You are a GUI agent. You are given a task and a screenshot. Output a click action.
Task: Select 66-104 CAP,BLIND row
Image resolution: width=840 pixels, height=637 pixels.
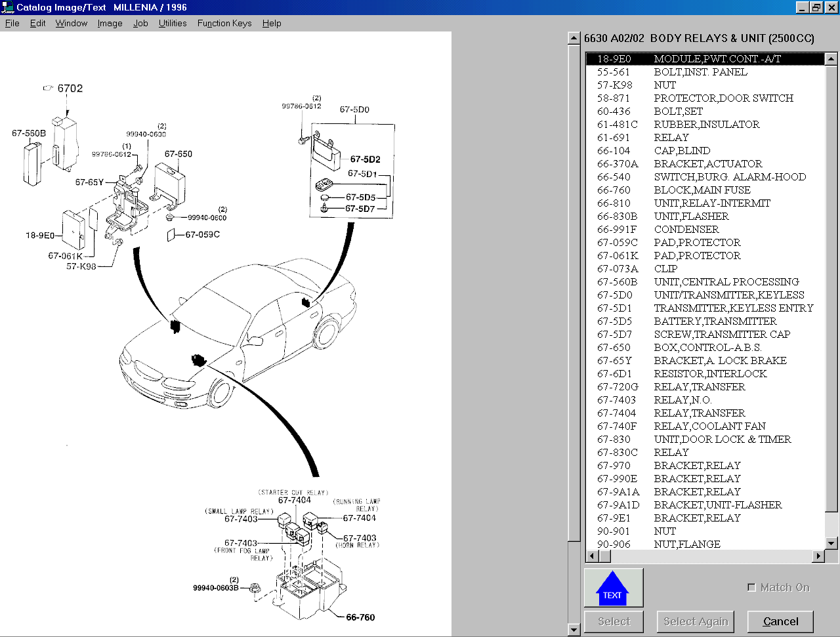point(705,150)
